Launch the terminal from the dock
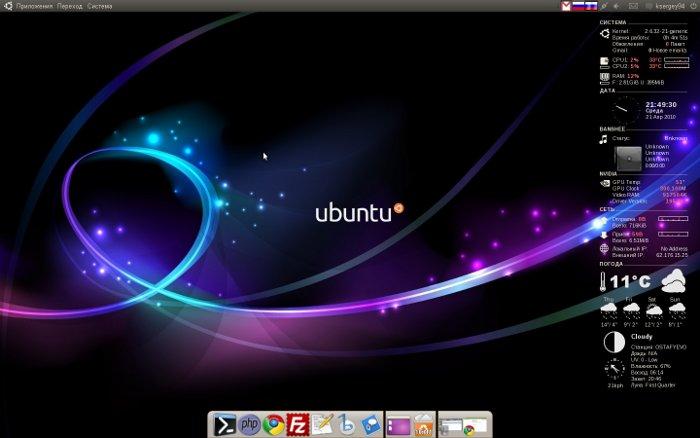 click(x=225, y=425)
